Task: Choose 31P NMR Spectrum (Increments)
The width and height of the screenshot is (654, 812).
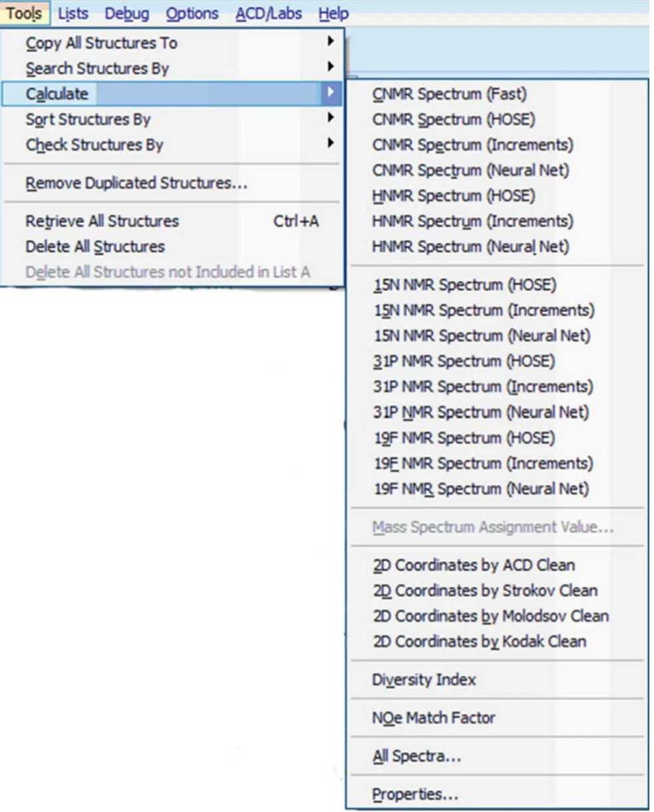Action: click(496, 387)
